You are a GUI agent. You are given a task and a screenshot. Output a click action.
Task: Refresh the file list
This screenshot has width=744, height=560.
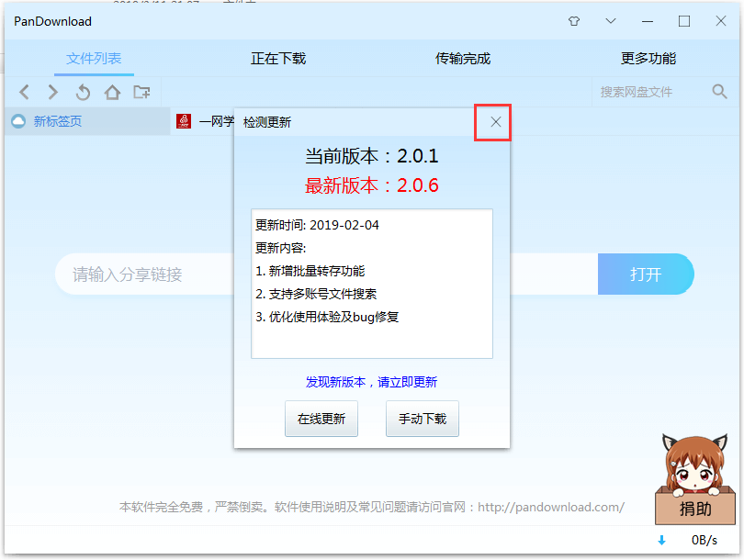[x=83, y=92]
